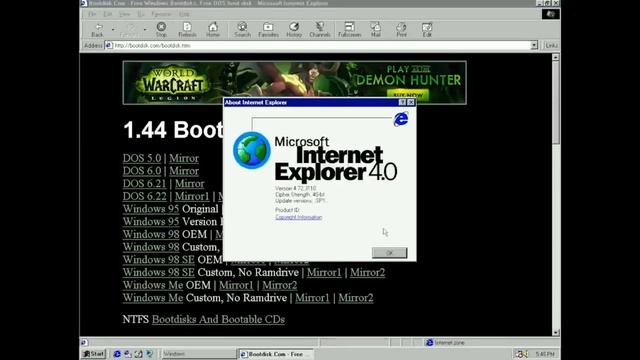The height and width of the screenshot is (360, 640).
Task: Click the help question-mark in About dialog
Action: (402, 102)
